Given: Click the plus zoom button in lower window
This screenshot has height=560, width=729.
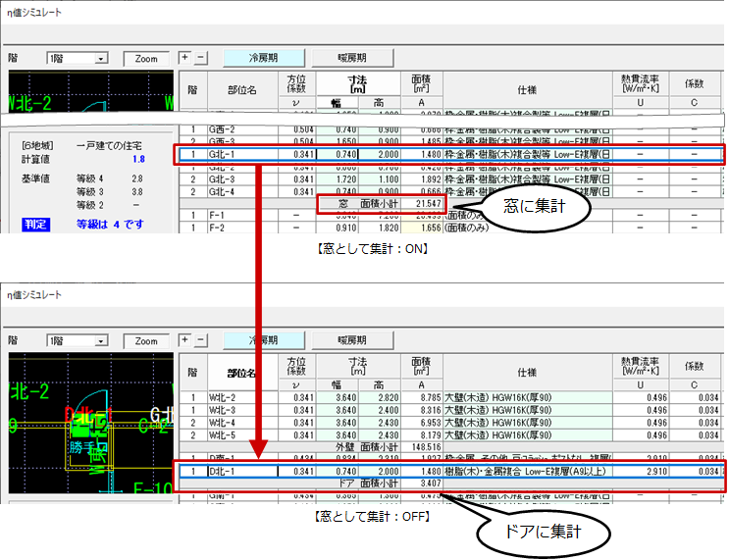Looking at the screenshot, I should coord(185,340).
